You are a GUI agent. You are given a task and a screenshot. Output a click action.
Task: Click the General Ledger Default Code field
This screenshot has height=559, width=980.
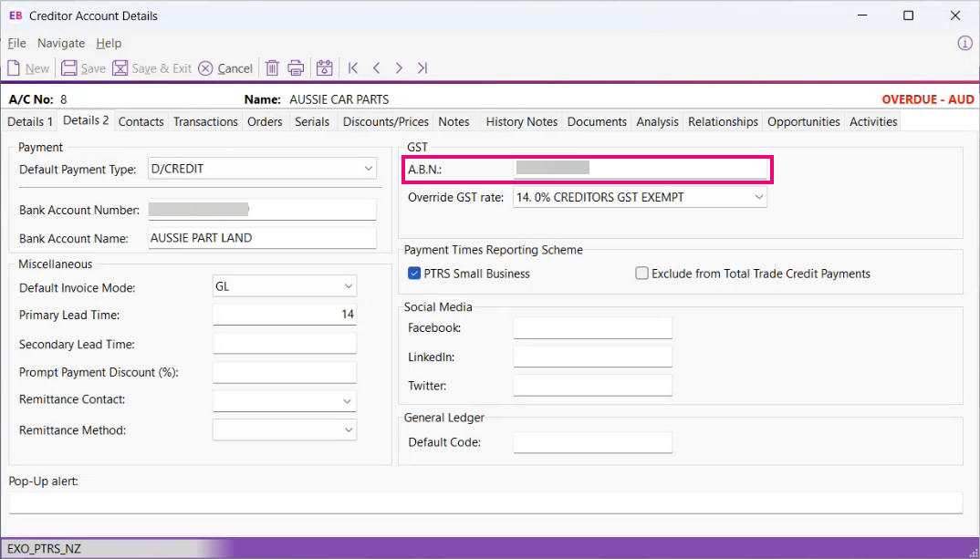pyautogui.click(x=592, y=442)
